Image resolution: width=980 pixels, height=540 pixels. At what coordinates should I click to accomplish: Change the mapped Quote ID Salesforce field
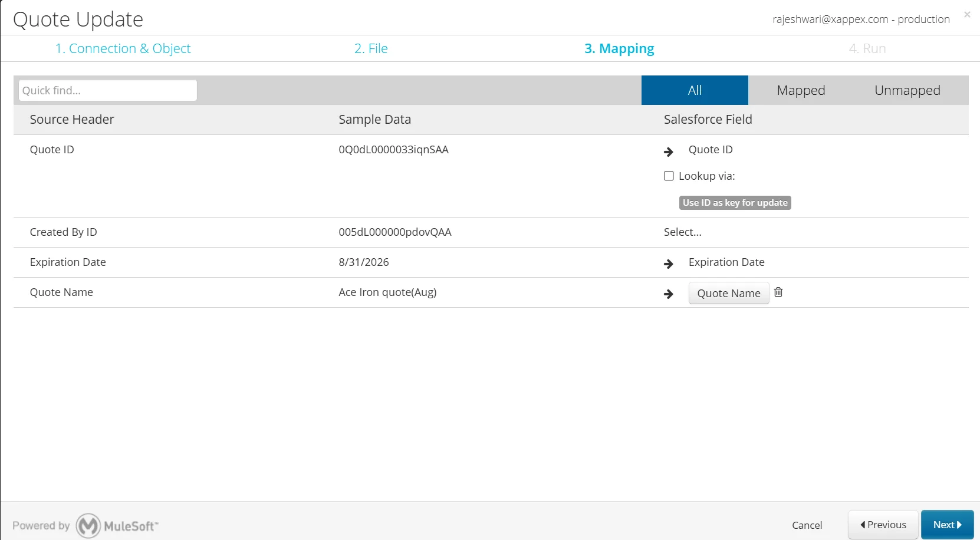click(711, 150)
